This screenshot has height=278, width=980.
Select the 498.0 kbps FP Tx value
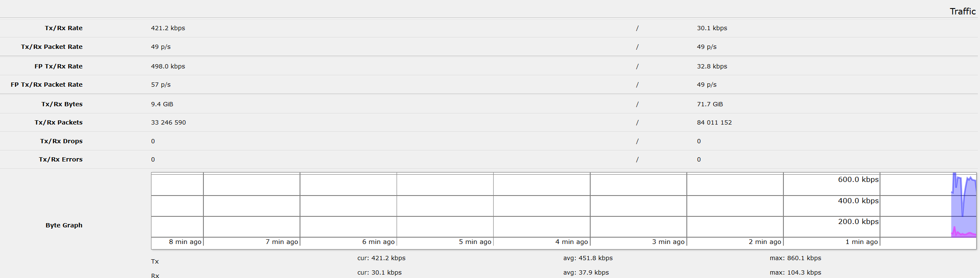tap(168, 66)
